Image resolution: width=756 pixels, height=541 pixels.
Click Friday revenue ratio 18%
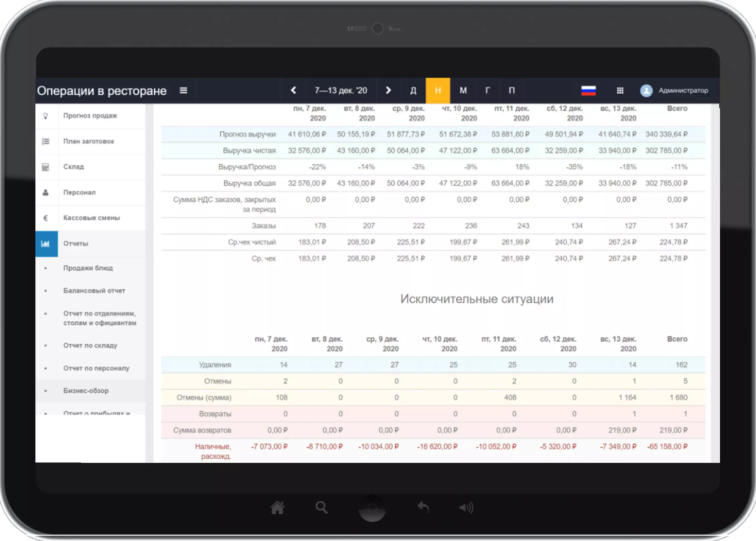pyautogui.click(x=522, y=167)
